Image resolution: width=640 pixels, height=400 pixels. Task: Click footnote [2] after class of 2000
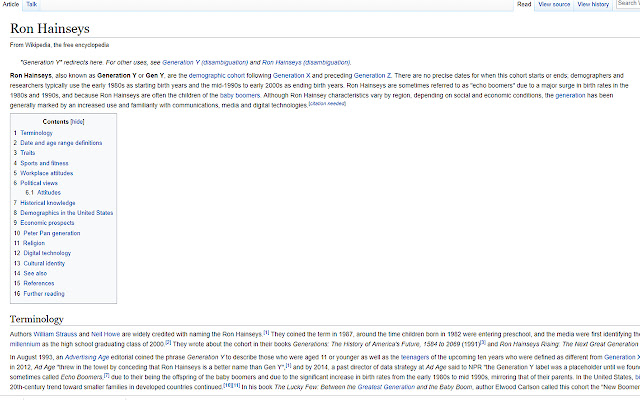coord(168,342)
